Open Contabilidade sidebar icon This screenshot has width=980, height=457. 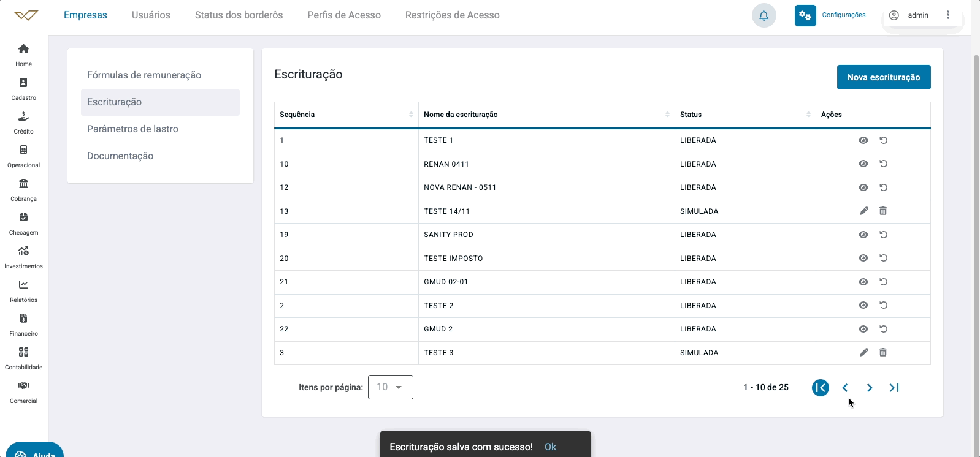tap(23, 352)
